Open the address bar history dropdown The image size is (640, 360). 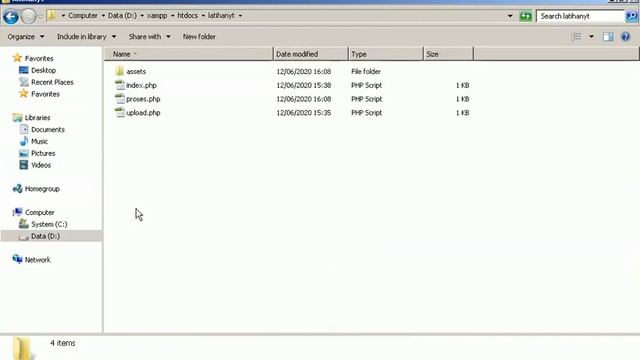point(510,16)
